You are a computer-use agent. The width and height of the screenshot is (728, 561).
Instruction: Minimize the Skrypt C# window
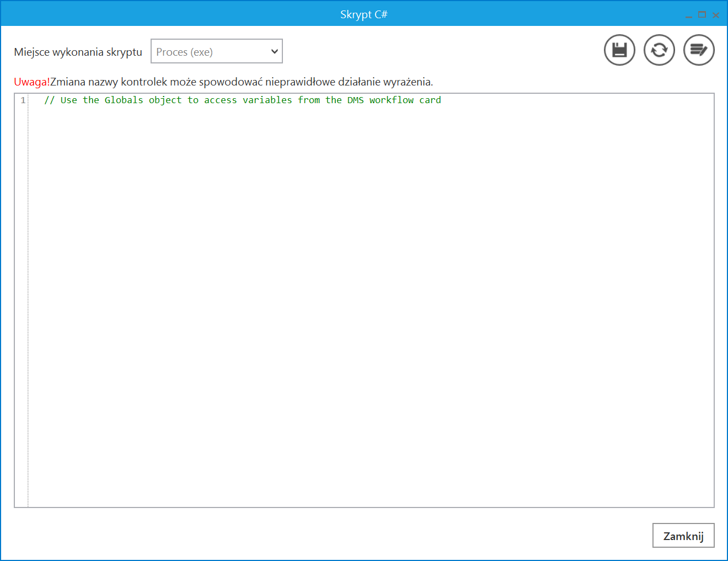coord(689,15)
